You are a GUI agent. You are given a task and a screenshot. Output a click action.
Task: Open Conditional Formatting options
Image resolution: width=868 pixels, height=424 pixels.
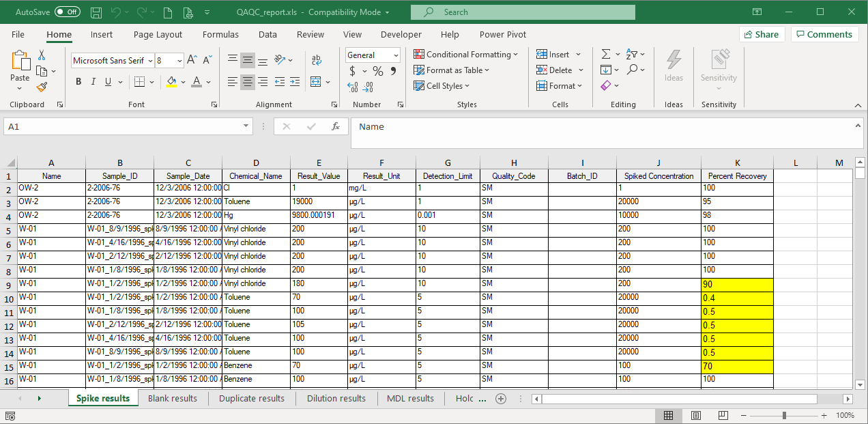click(x=466, y=54)
